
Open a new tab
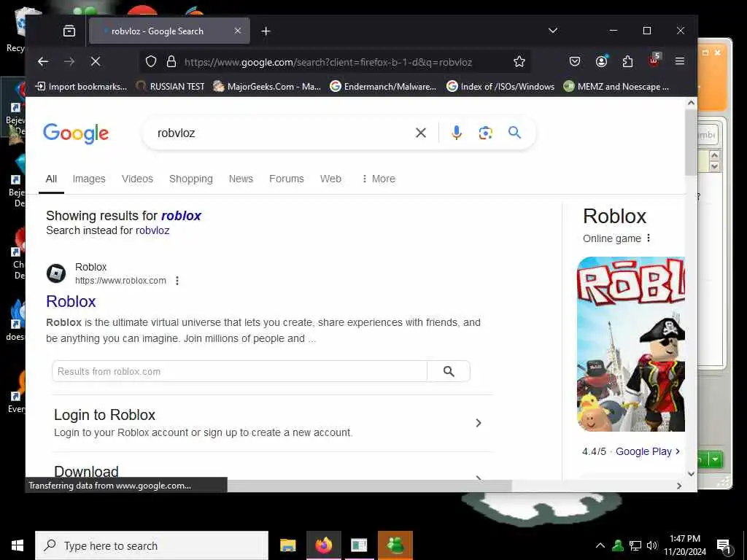266,31
